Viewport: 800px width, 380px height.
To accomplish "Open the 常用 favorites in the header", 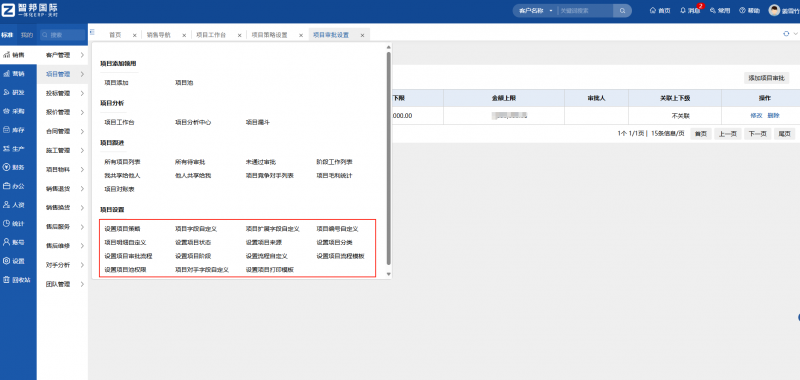I will pos(719,11).
